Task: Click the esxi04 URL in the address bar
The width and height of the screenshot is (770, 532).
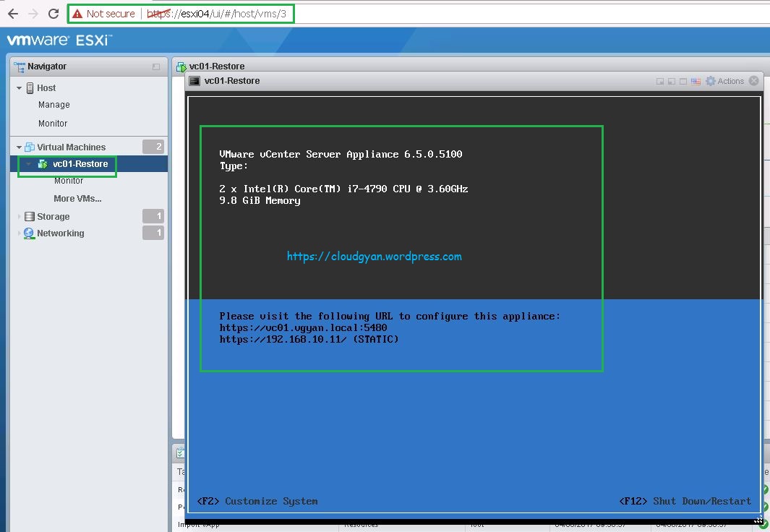Action: pyautogui.click(x=217, y=14)
